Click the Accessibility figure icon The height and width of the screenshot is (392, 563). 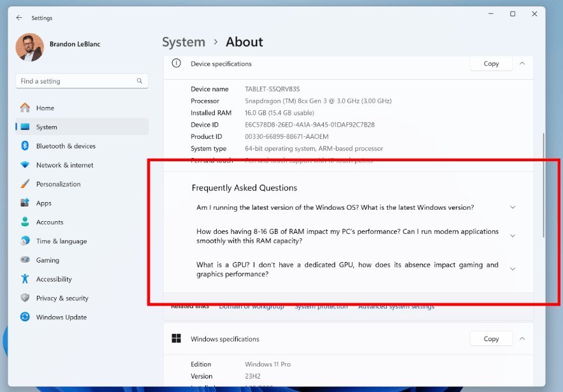tap(25, 279)
